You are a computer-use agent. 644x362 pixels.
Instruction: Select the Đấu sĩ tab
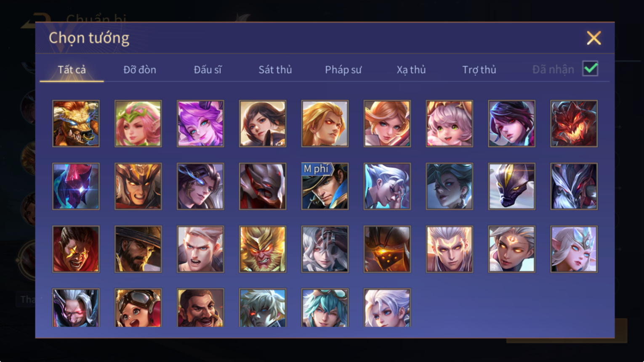coord(208,70)
